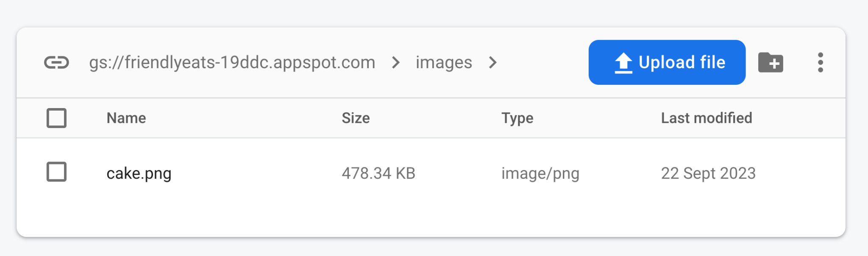
Task: Check the box next to cake.png
Action: click(x=56, y=172)
